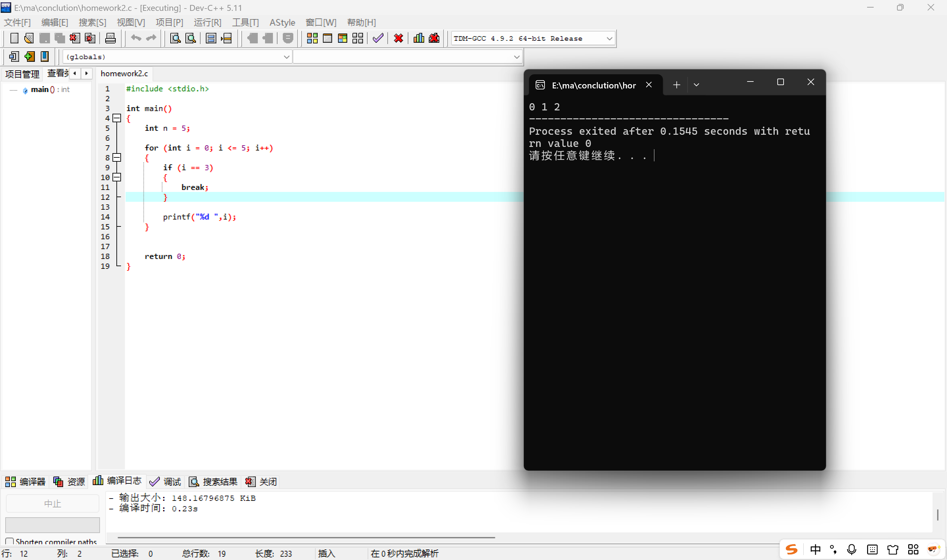Switch to the 调试 debug tab
947x560 pixels.
[166, 481]
